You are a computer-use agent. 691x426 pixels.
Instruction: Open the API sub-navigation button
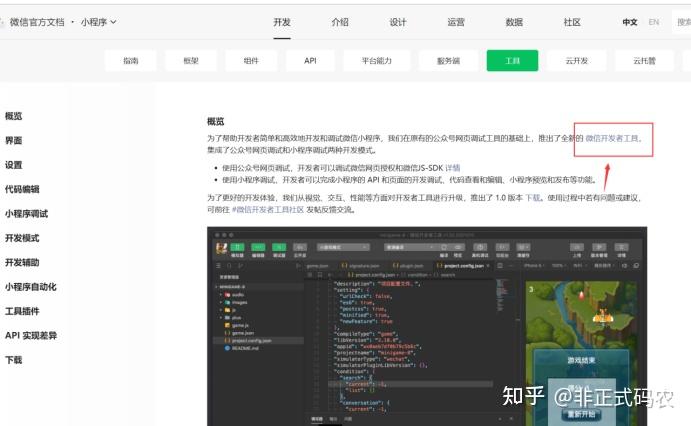(x=310, y=60)
